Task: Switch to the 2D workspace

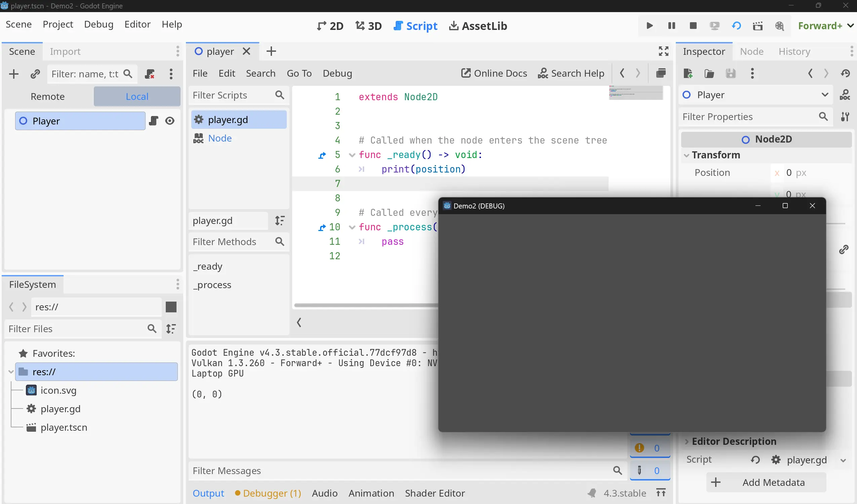Action: point(330,26)
